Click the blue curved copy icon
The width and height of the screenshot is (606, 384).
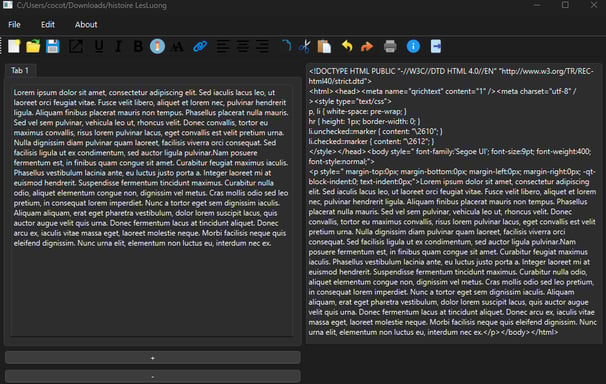(286, 46)
